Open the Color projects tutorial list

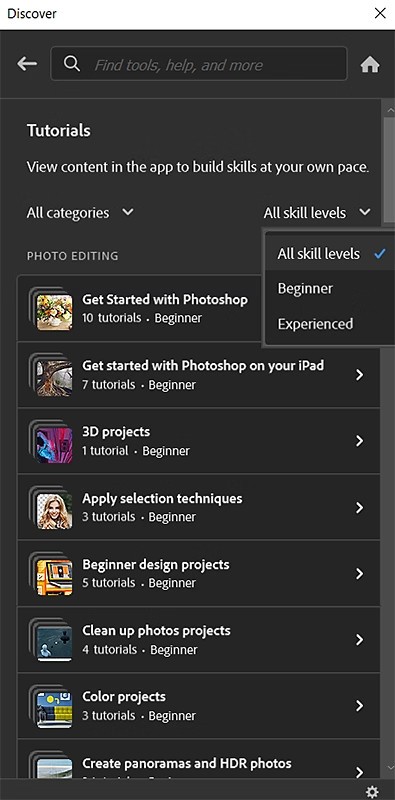(199, 706)
